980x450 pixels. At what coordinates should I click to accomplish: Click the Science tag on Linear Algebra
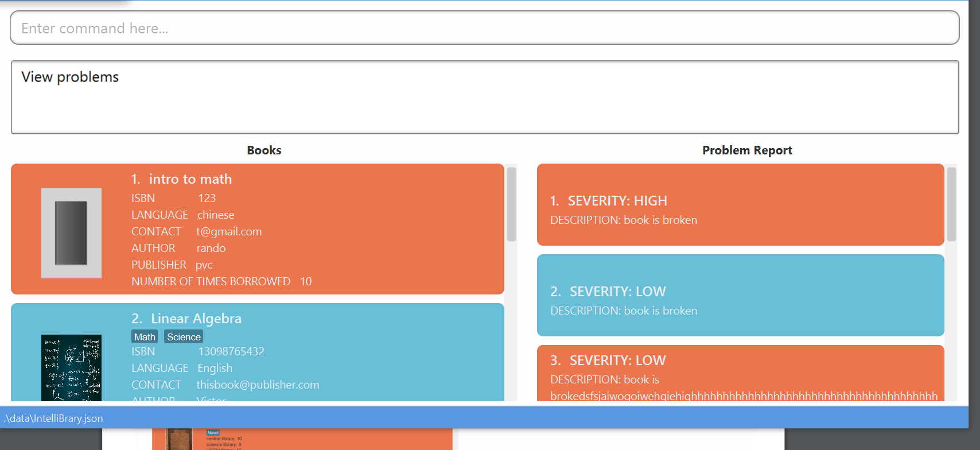[x=184, y=337]
